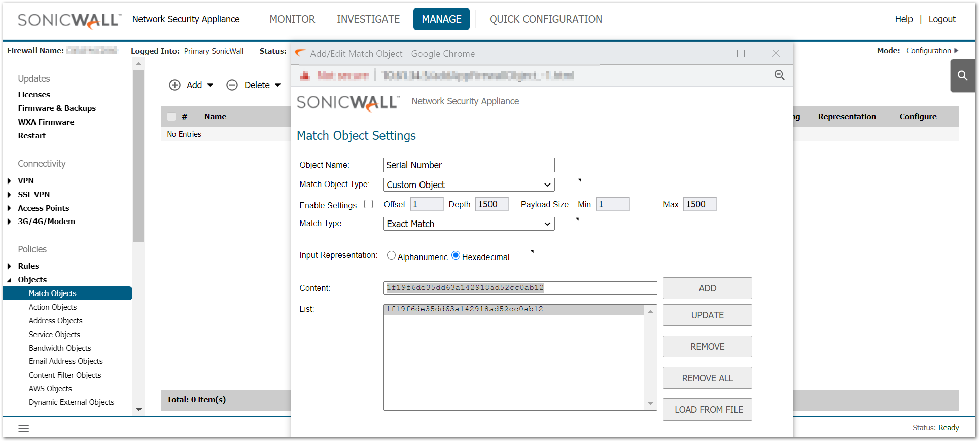Switch to the INVESTIGATE tab
The image size is (980, 442).
[x=368, y=19]
